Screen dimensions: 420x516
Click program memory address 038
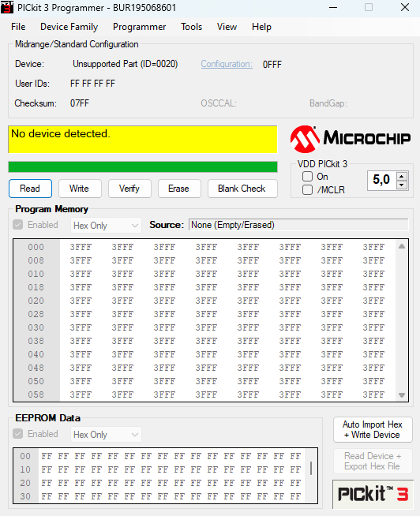click(x=36, y=341)
